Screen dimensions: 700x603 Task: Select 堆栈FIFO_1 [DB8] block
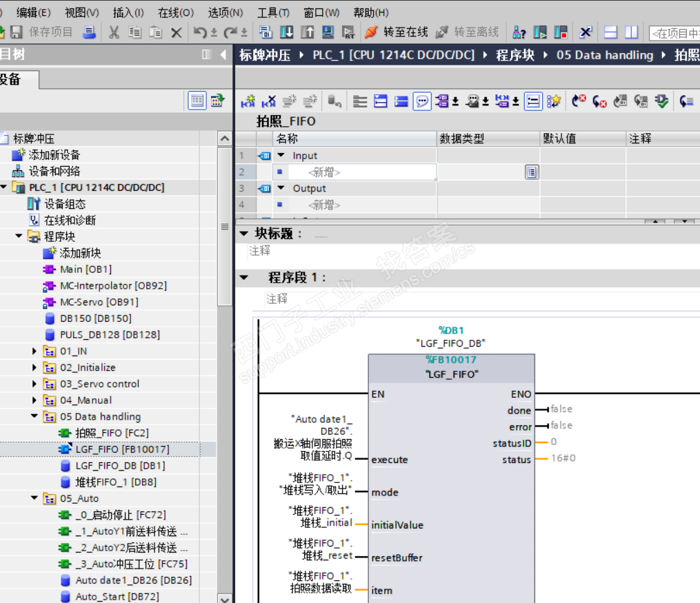(x=116, y=482)
